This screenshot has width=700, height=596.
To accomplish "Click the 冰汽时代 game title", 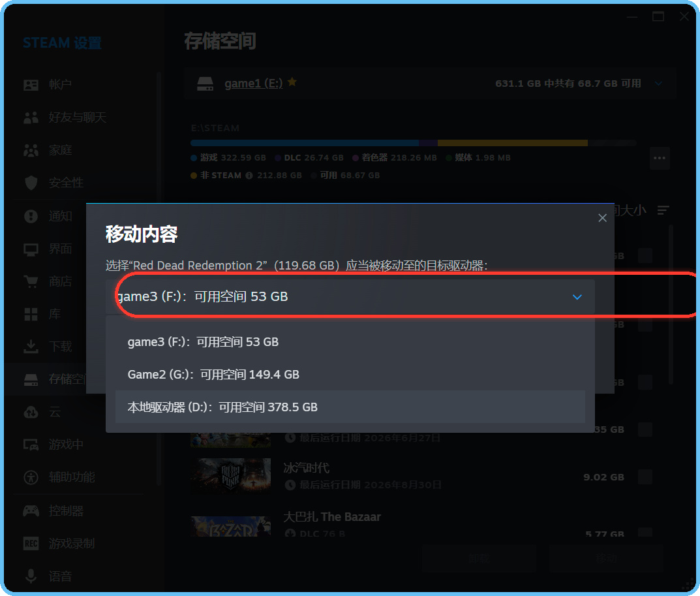I will point(306,468).
